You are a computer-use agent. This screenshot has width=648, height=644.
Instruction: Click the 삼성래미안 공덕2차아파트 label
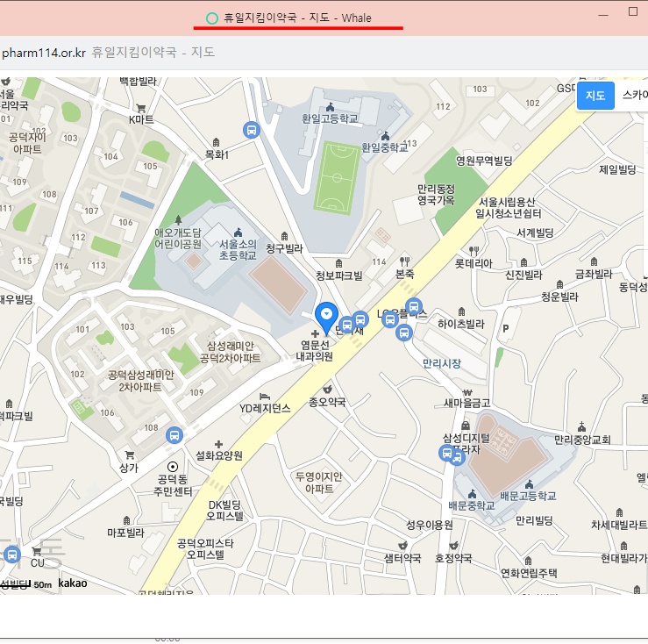[231, 352]
